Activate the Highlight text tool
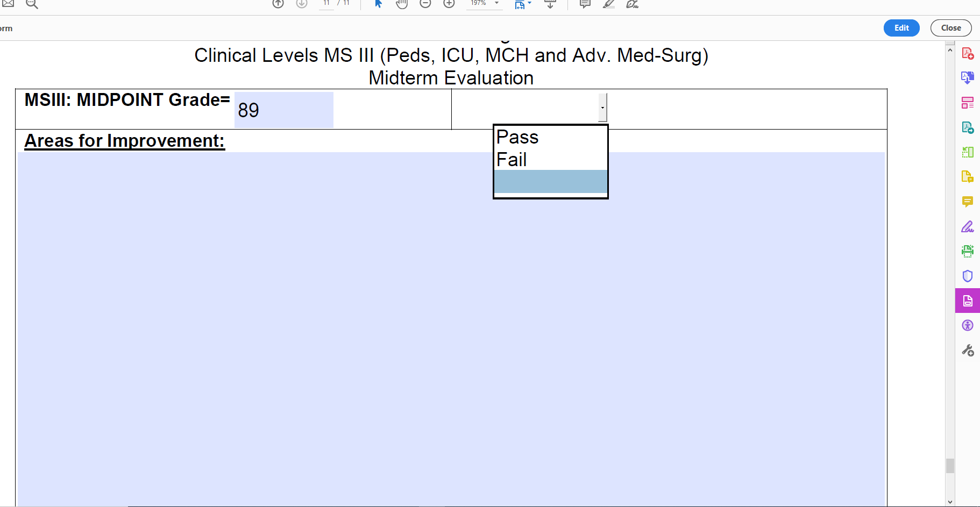The image size is (980, 507). click(608, 4)
